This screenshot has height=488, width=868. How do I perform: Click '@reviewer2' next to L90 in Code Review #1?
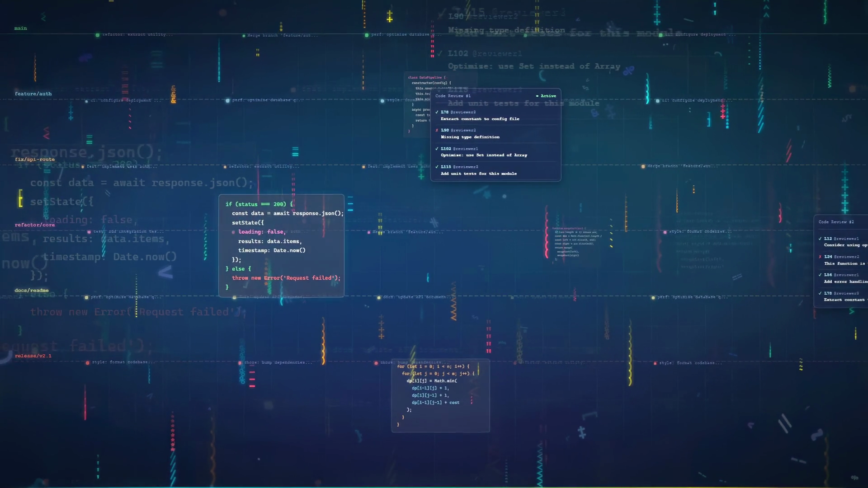pyautogui.click(x=463, y=130)
